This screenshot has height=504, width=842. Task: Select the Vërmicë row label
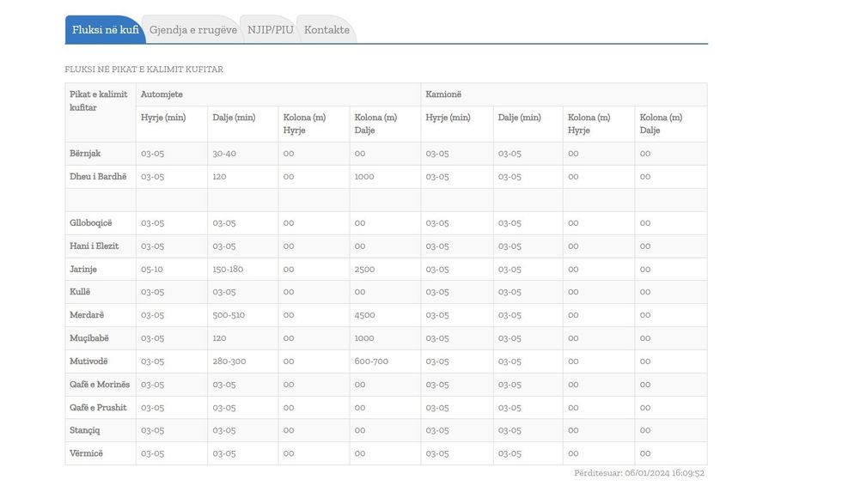point(86,453)
